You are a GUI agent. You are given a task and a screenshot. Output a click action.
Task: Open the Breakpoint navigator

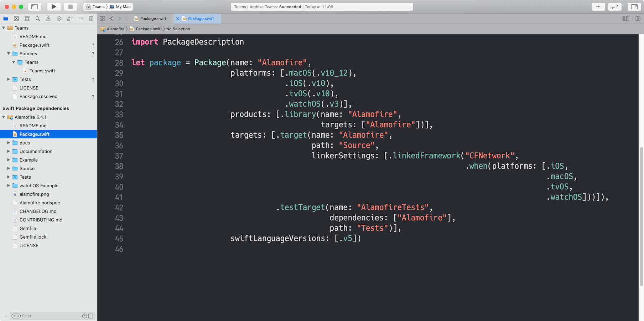80,19
